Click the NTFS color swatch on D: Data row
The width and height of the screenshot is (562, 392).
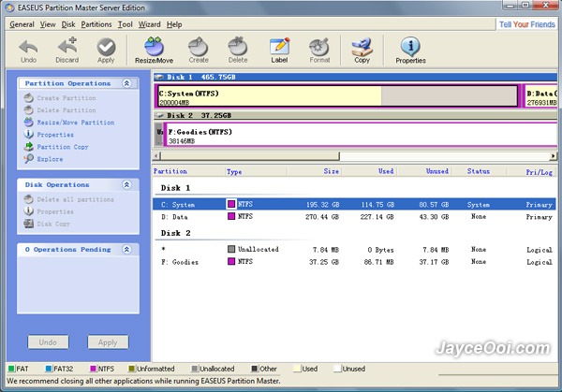click(231, 216)
